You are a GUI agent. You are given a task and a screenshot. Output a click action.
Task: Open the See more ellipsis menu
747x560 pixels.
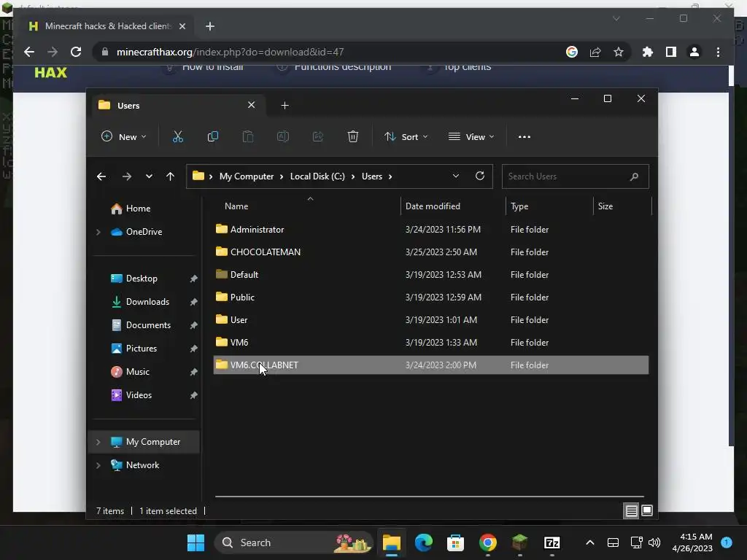click(x=524, y=137)
